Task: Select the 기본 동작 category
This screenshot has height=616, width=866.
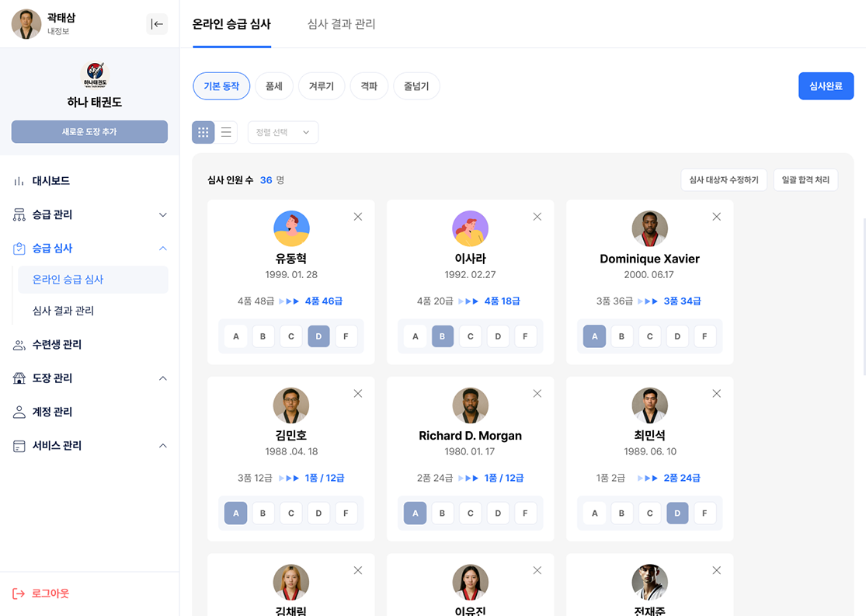Action: pyautogui.click(x=221, y=86)
